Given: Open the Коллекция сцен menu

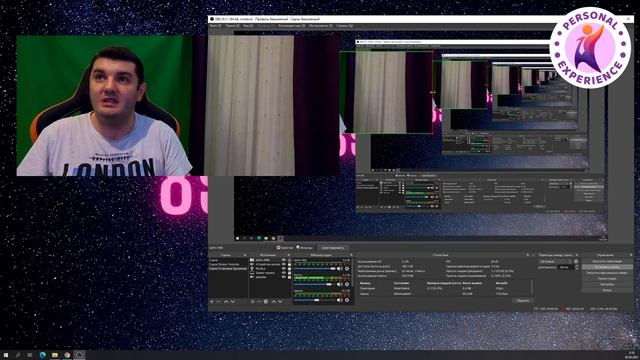Looking at the screenshot, I should tap(291, 26).
